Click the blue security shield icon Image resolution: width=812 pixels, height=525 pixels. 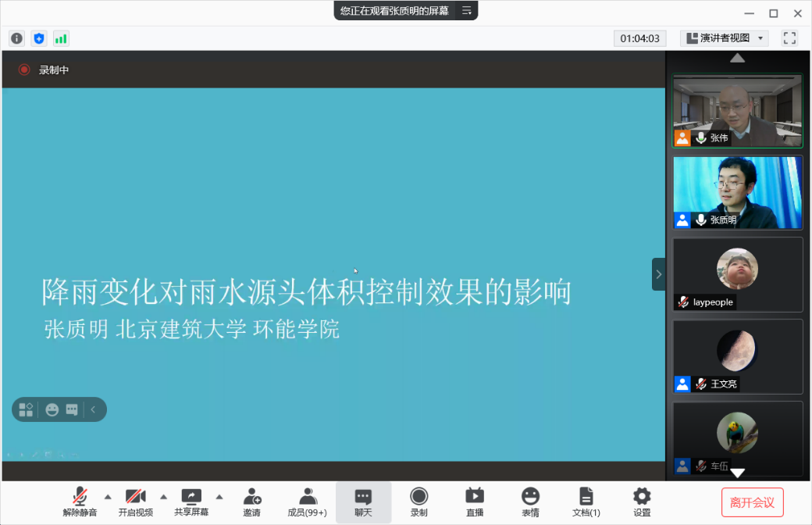(39, 38)
